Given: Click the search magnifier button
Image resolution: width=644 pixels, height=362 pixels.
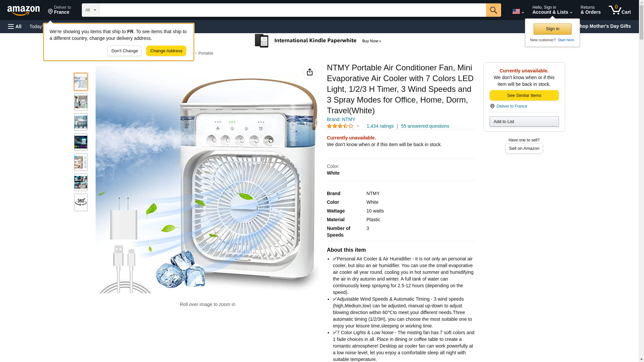Looking at the screenshot, I should point(493,10).
